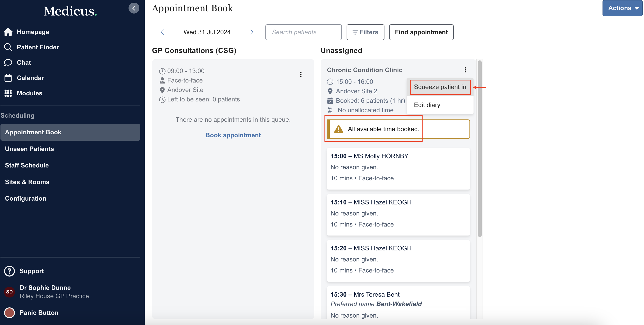
Task: Click the Find appointment button
Action: pos(421,32)
